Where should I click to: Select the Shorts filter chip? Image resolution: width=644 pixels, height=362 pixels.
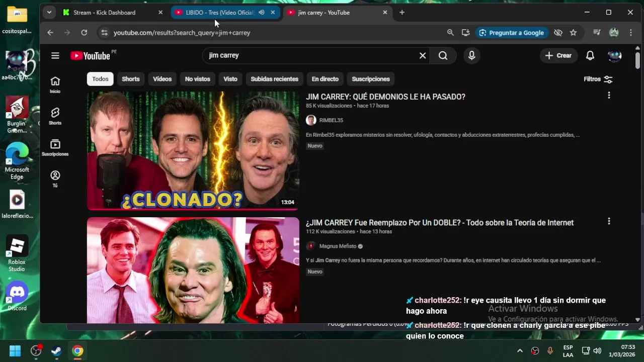click(131, 79)
